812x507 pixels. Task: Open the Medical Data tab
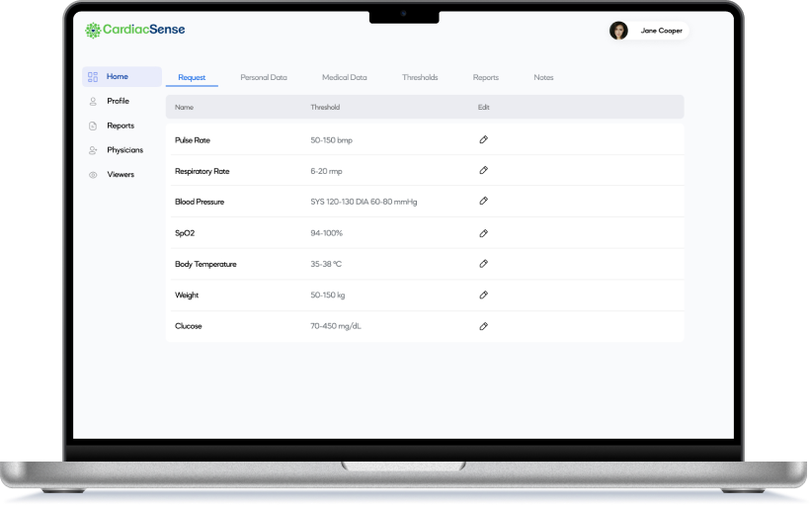click(344, 77)
